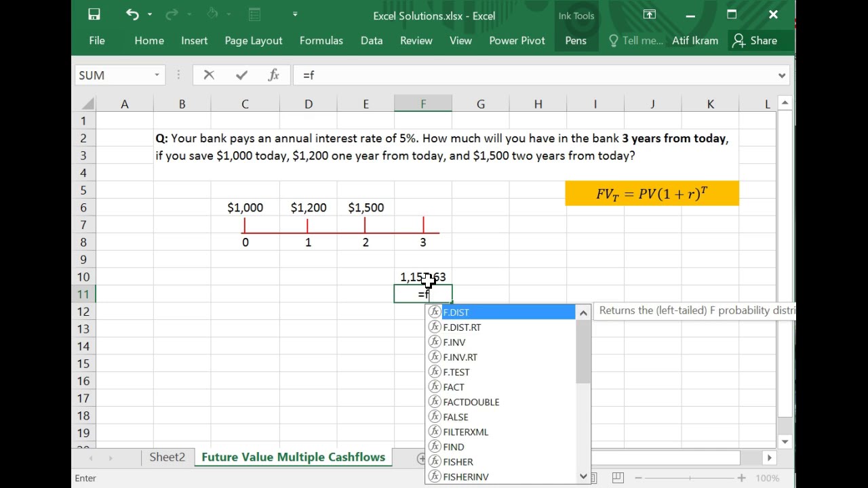Click the sheet vertical scroll down arrow

[785, 442]
